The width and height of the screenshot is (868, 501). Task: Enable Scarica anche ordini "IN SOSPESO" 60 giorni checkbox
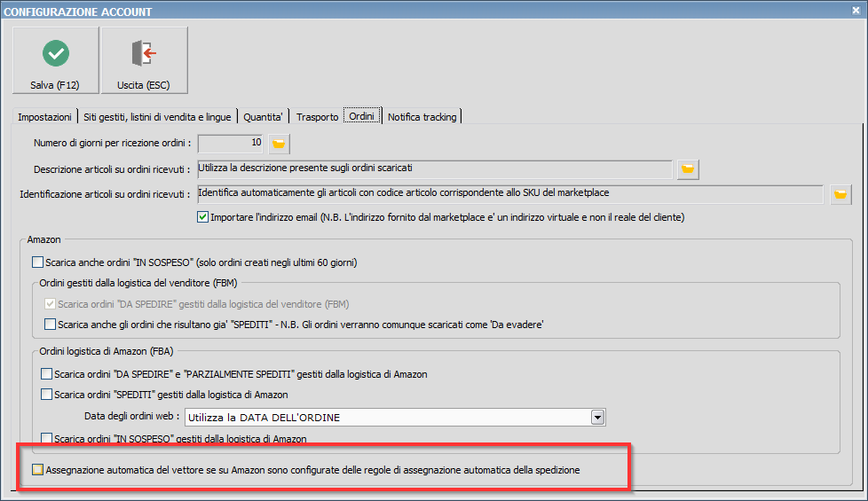pyautogui.click(x=37, y=262)
